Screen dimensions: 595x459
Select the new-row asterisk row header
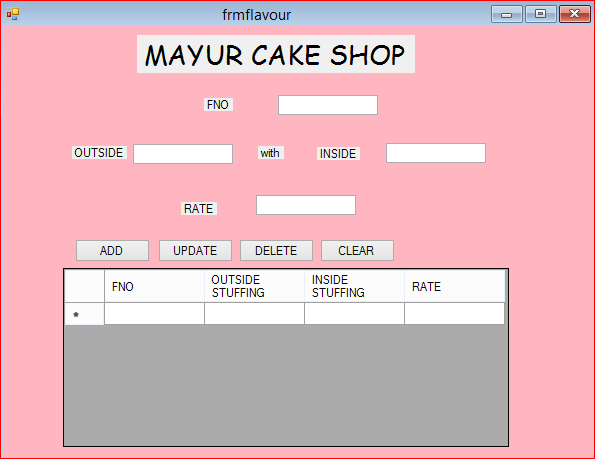click(84, 314)
